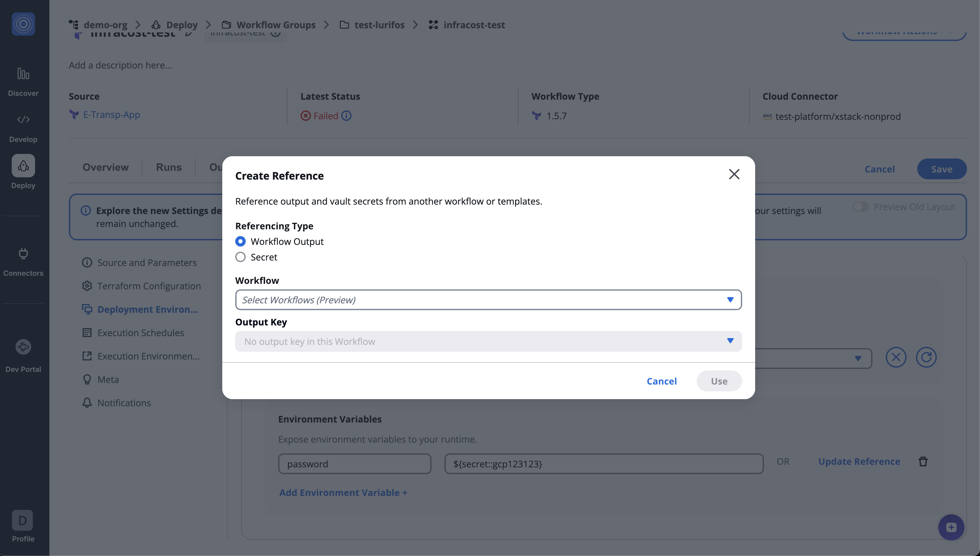Open the chat widget button
The image size is (980, 556).
point(951,527)
